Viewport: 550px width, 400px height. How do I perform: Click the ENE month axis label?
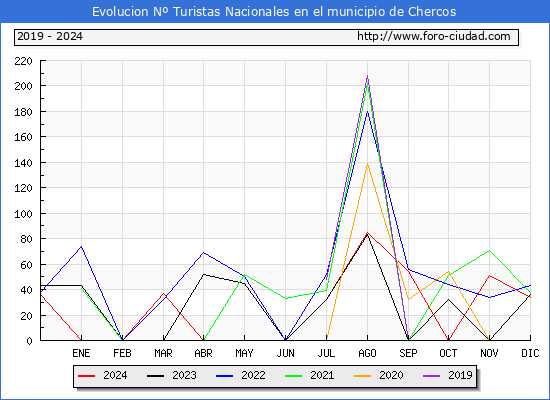pos(81,353)
